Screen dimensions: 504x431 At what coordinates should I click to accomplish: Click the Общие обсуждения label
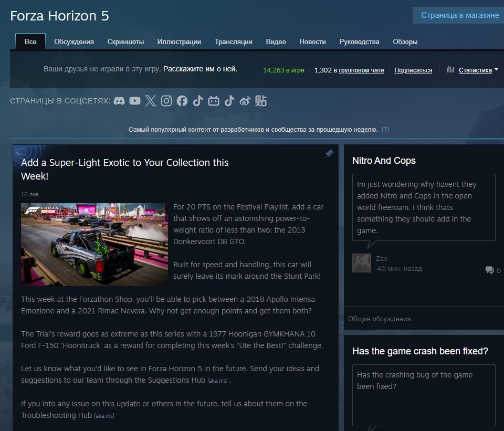(x=379, y=319)
